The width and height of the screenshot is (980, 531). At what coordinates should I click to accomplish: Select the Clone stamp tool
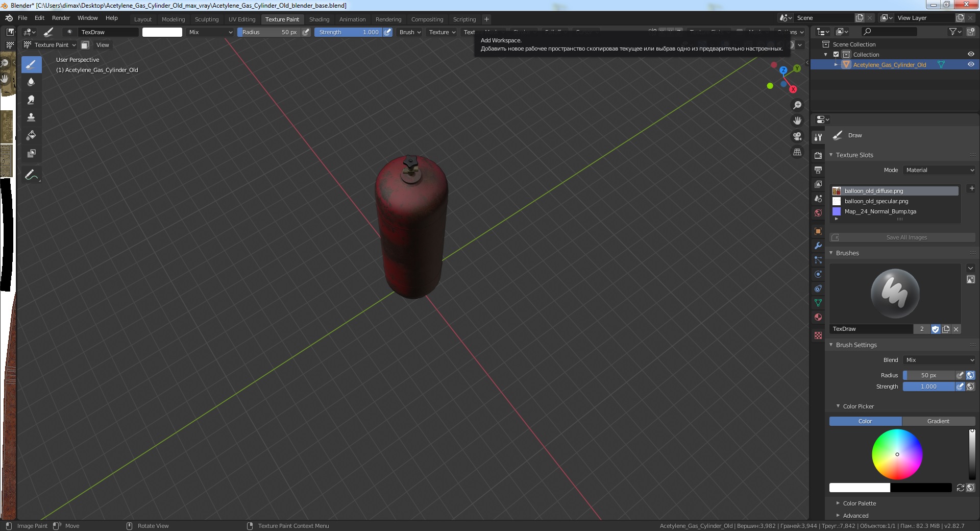[31, 117]
